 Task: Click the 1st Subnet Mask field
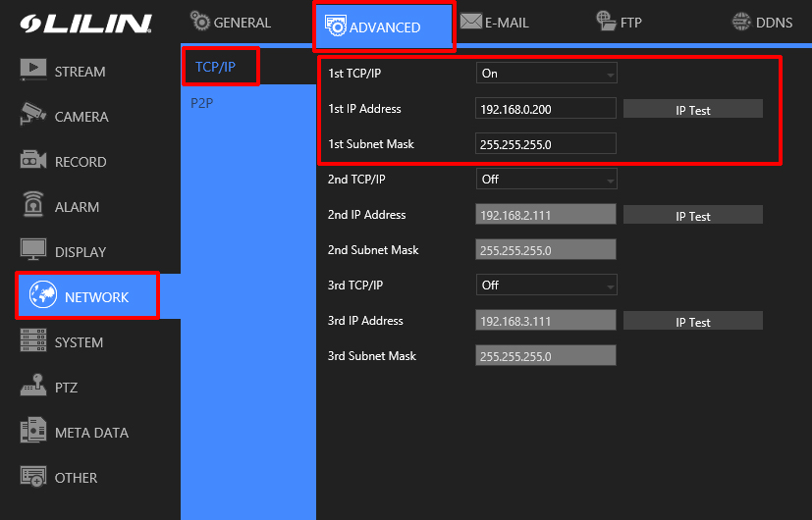click(x=546, y=144)
